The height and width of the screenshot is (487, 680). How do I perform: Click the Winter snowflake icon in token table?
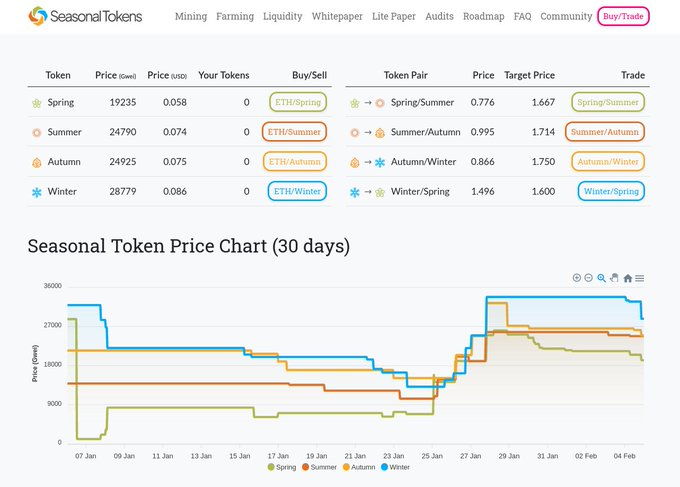tap(37, 192)
